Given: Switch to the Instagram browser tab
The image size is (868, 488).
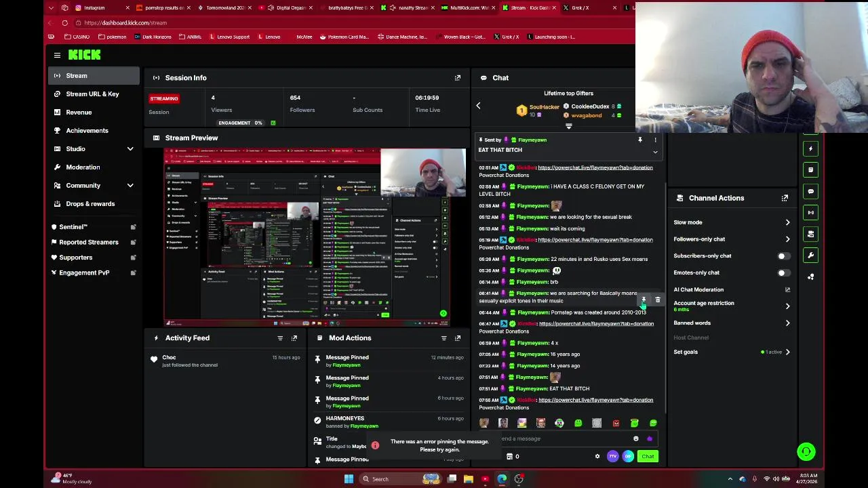Looking at the screenshot, I should [100, 7].
